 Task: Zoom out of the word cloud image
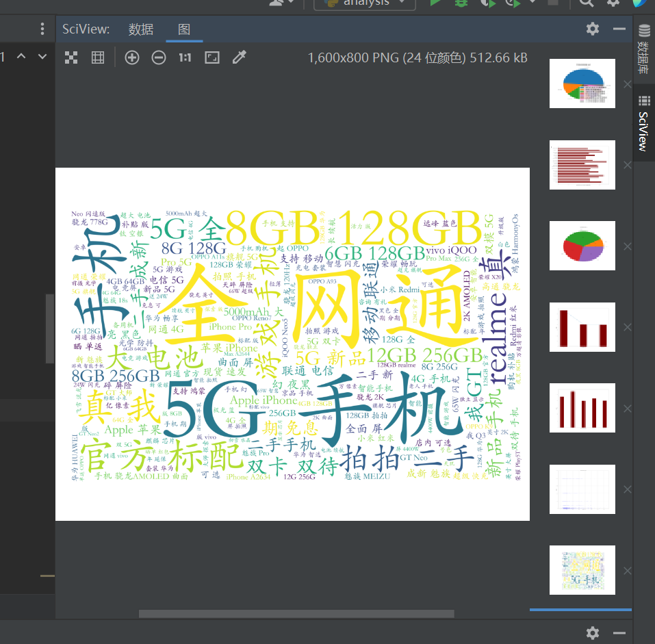click(159, 57)
